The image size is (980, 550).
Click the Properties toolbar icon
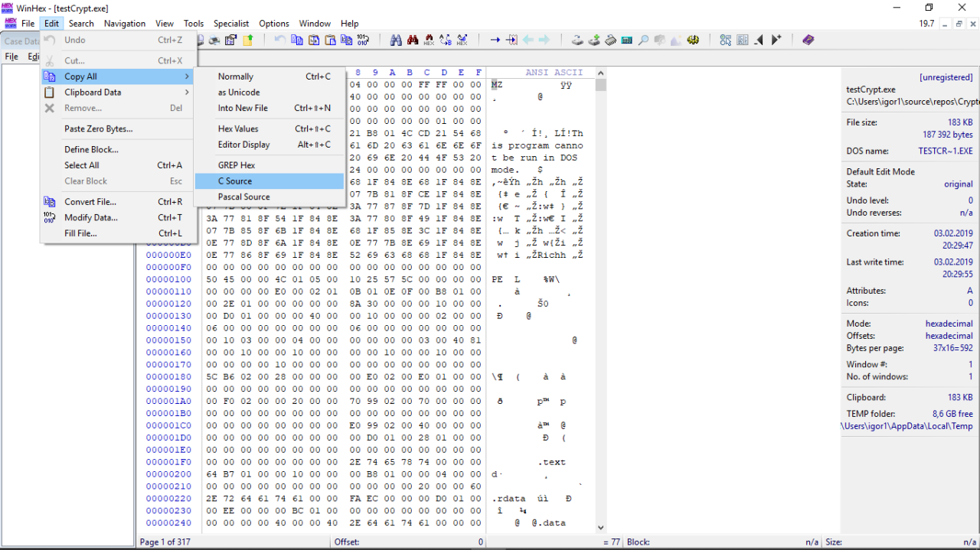tap(230, 41)
